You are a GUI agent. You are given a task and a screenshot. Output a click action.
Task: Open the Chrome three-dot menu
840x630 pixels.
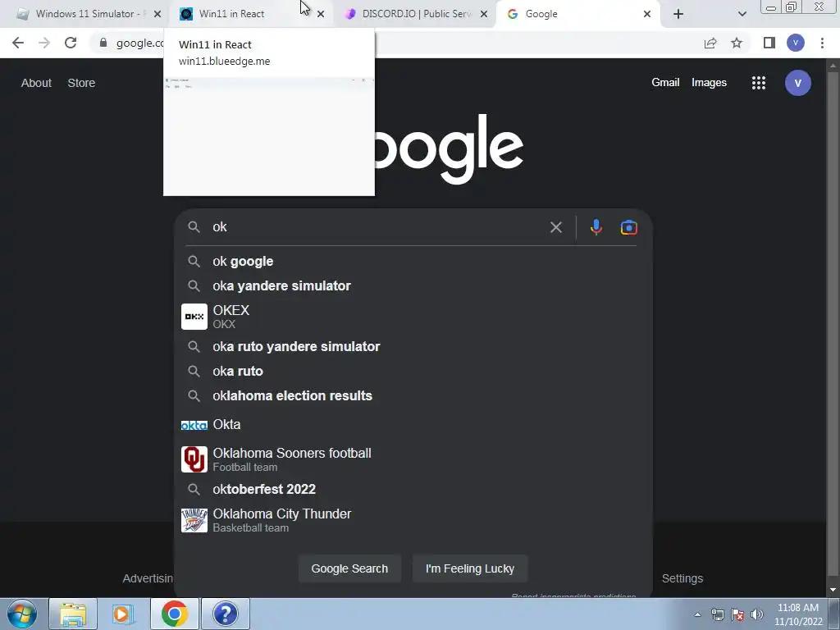(822, 43)
